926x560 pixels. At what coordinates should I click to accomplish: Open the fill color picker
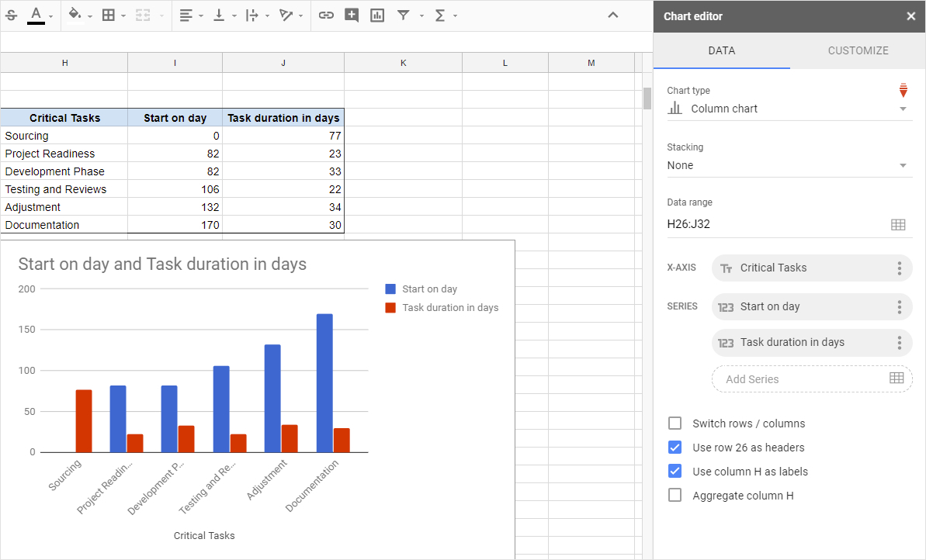click(x=75, y=15)
